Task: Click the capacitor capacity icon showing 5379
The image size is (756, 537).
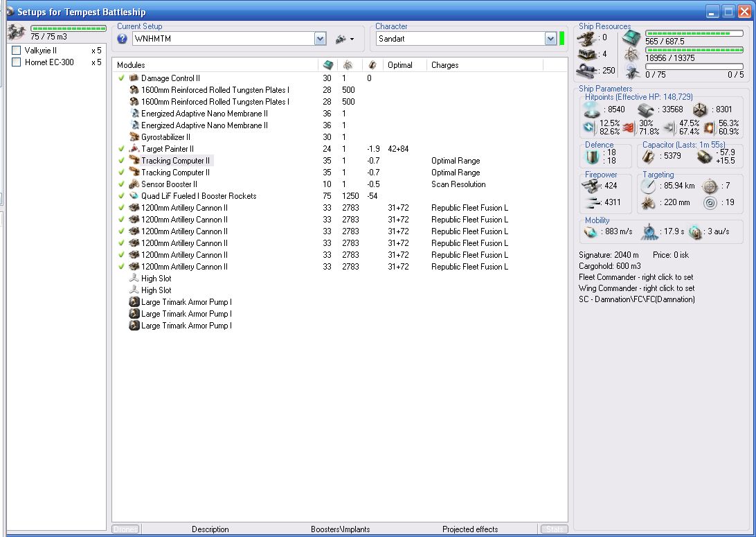Action: 649,156
